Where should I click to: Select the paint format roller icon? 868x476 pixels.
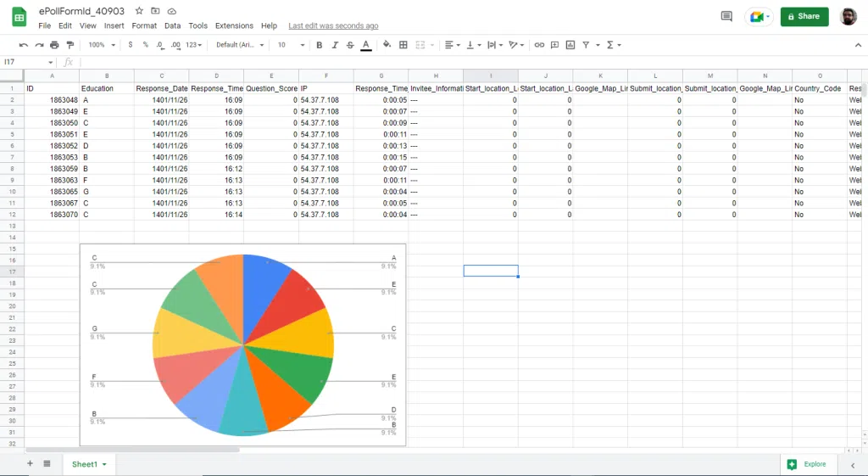70,45
